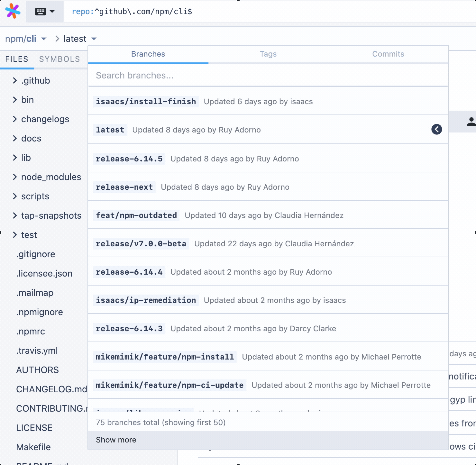The height and width of the screenshot is (465, 476).
Task: Select the feat/npm-outdated branch
Action: pyautogui.click(x=268, y=215)
